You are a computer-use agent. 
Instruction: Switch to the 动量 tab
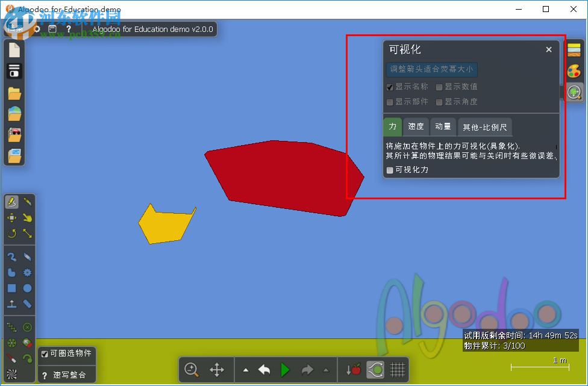pyautogui.click(x=443, y=126)
